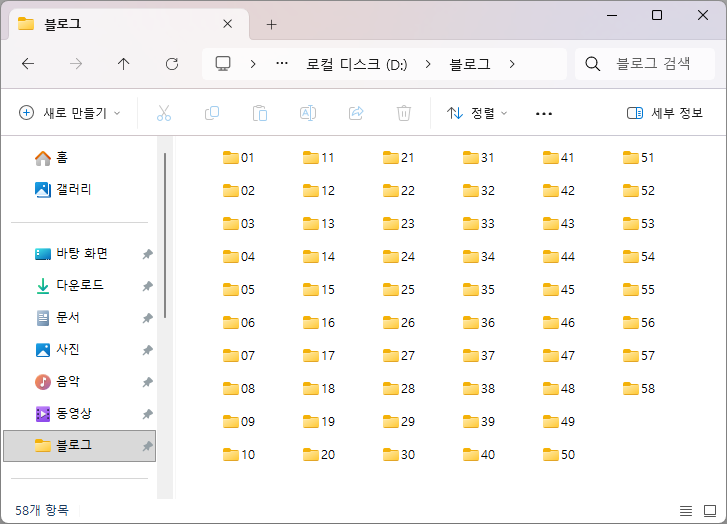
Task: Select 블로그 in the sidebar
Action: (79, 446)
